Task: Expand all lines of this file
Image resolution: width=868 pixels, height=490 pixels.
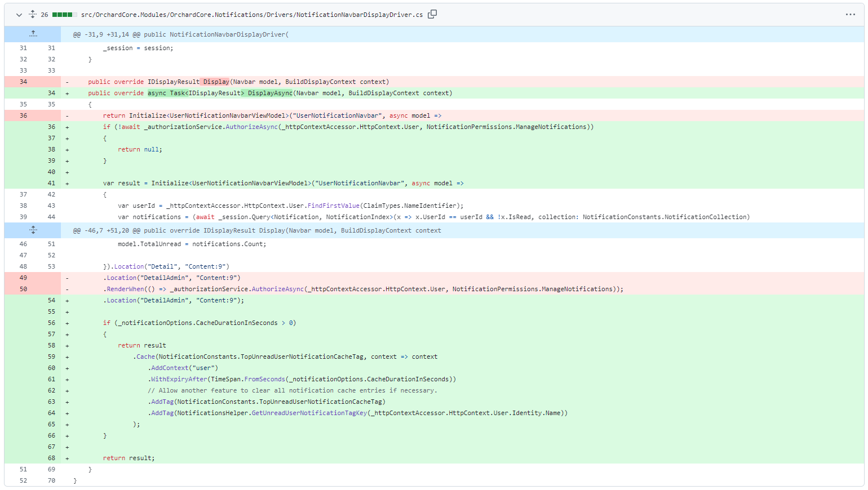Action: [33, 15]
